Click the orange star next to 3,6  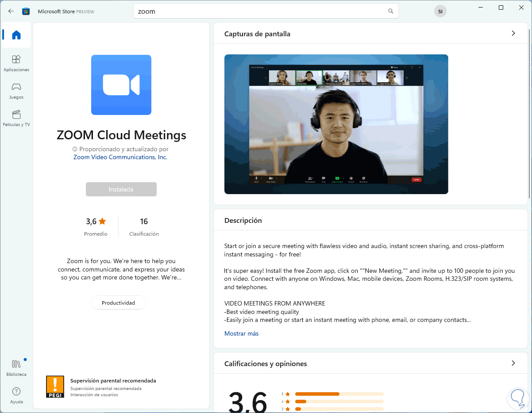coord(102,221)
